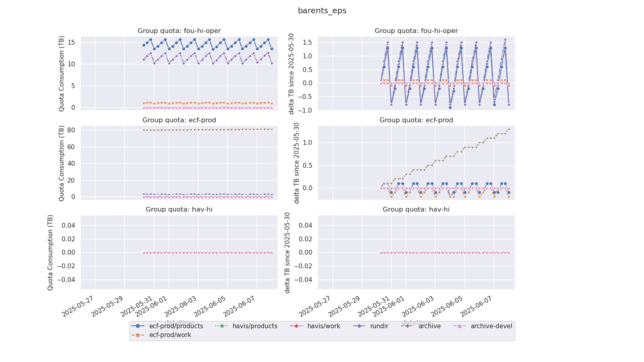The image size is (644, 362).
Task: Click the '60' y-axis tick label
Action: [x=71, y=147]
